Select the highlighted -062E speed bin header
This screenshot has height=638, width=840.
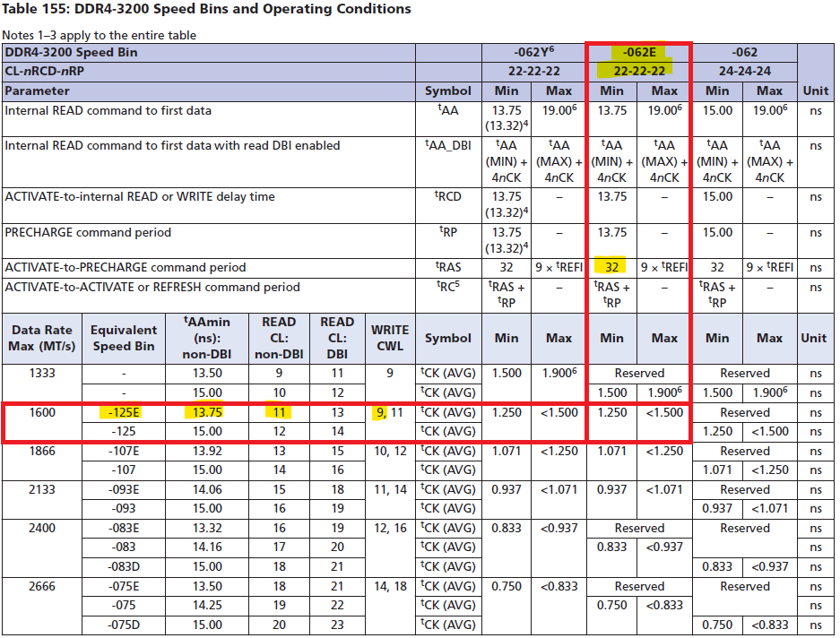tap(637, 52)
